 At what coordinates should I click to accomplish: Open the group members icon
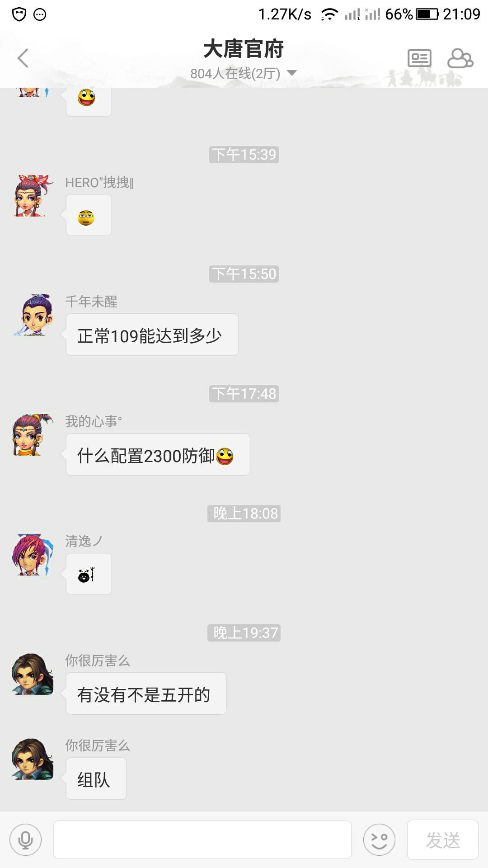[x=460, y=58]
